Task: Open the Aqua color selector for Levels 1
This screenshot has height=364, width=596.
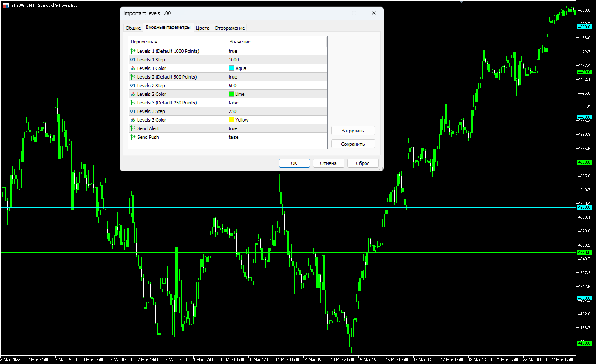Action: (231, 68)
